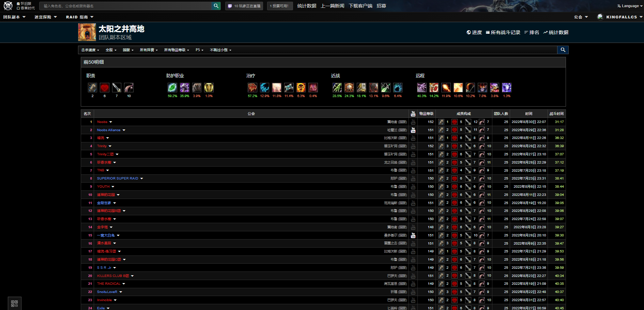Click the Warcraft Logs home logo

point(8,6)
